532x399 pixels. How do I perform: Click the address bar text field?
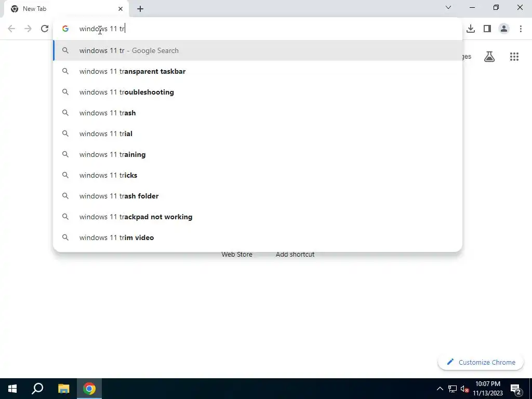point(258,29)
